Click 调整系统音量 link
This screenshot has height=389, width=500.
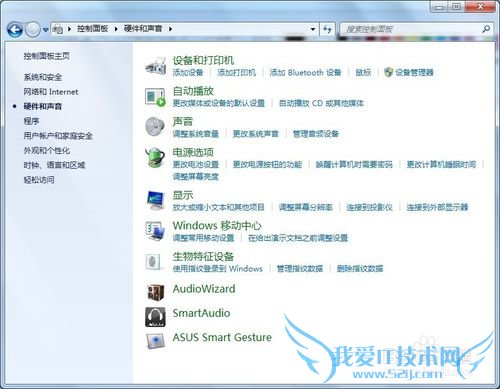[196, 134]
